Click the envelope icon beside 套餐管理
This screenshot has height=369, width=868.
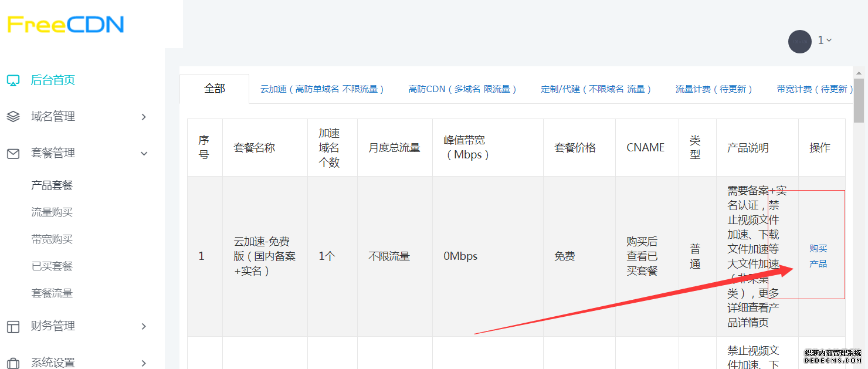(13, 153)
